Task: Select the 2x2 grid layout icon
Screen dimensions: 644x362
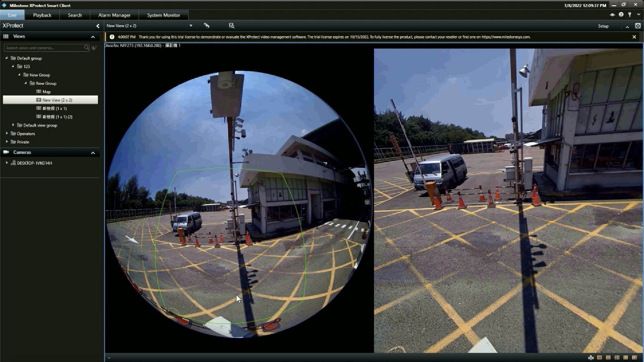Action: (x=626, y=358)
